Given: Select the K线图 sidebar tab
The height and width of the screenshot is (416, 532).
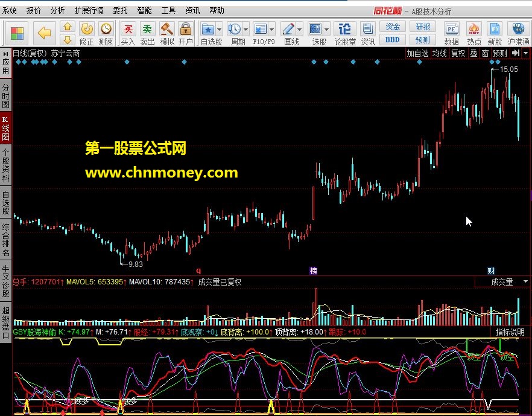Looking at the screenshot, I should (6, 129).
